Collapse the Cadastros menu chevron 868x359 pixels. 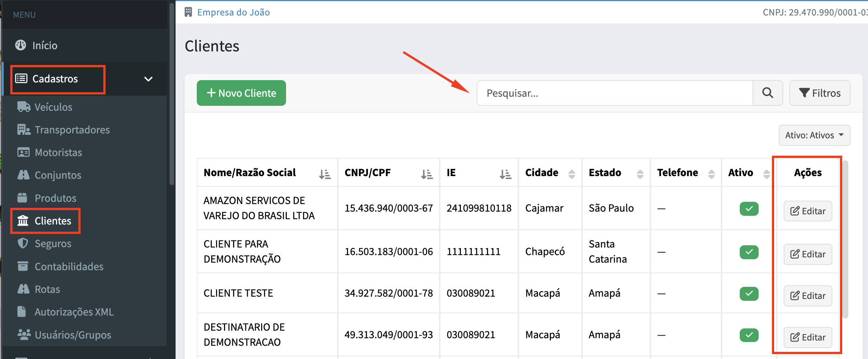click(148, 79)
